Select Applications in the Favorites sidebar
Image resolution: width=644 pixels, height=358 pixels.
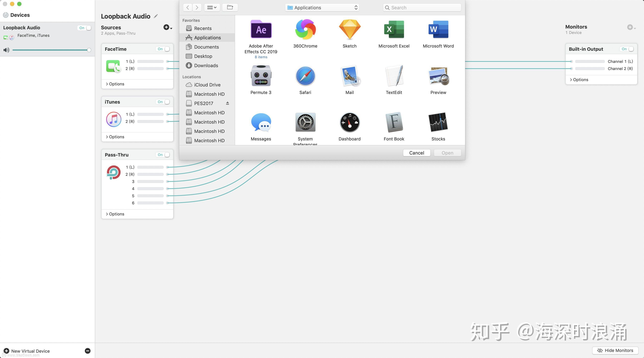click(208, 38)
